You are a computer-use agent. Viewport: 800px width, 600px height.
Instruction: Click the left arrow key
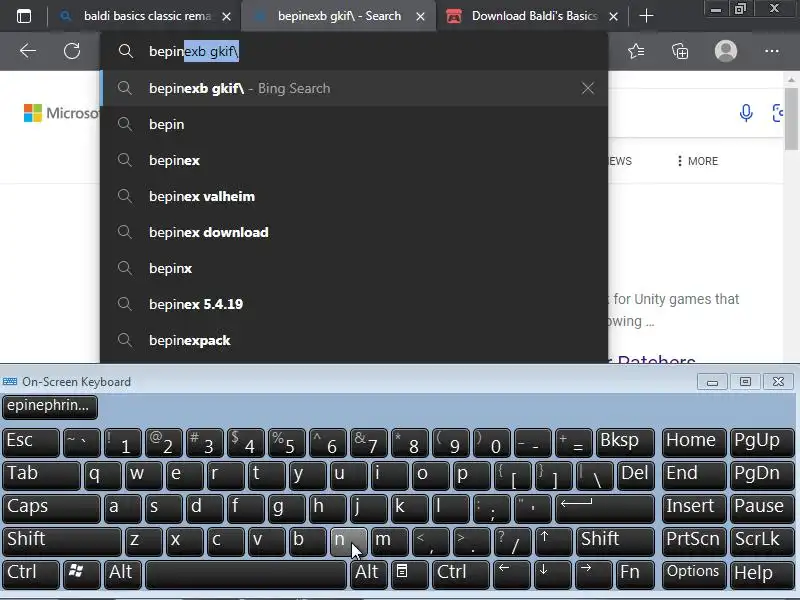[x=512, y=573]
